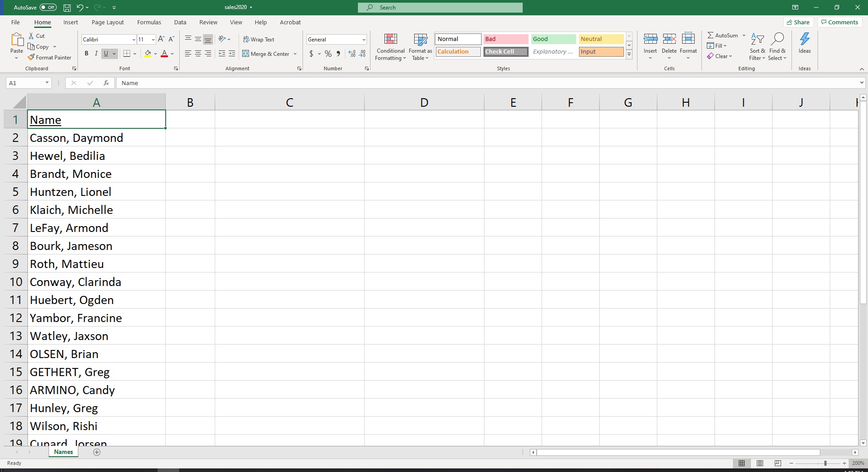Click the Comma Style icon
This screenshot has width=868, height=472.
(338, 54)
